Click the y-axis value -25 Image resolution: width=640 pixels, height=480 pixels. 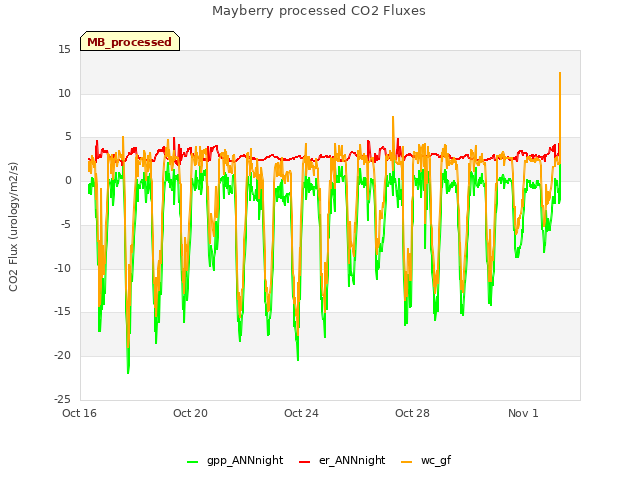click(x=62, y=399)
